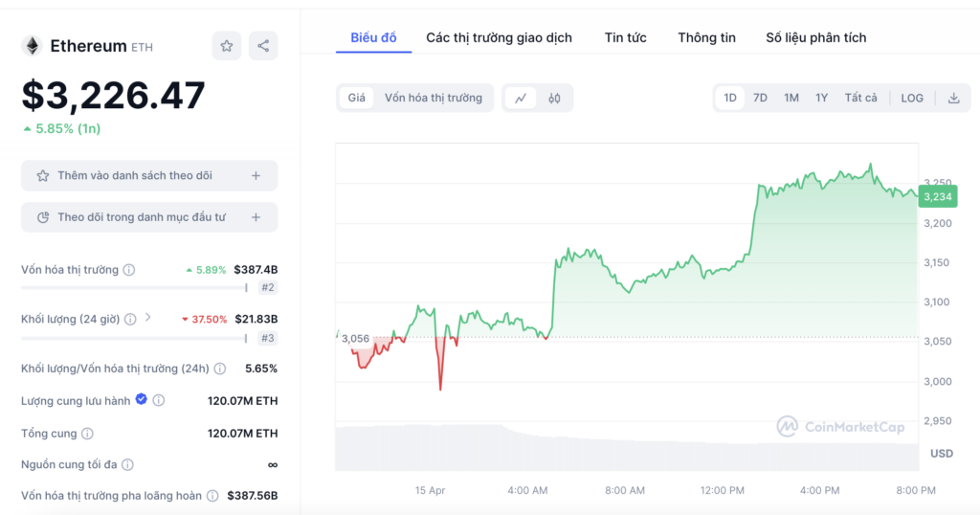Click plus icon on Thêm vào danh sách theo dõi
Viewport: 980px width, 515px height.
(256, 175)
